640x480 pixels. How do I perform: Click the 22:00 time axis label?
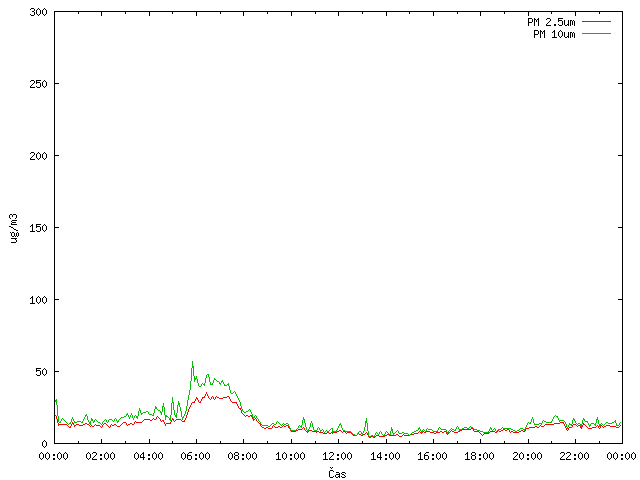pyautogui.click(x=575, y=456)
